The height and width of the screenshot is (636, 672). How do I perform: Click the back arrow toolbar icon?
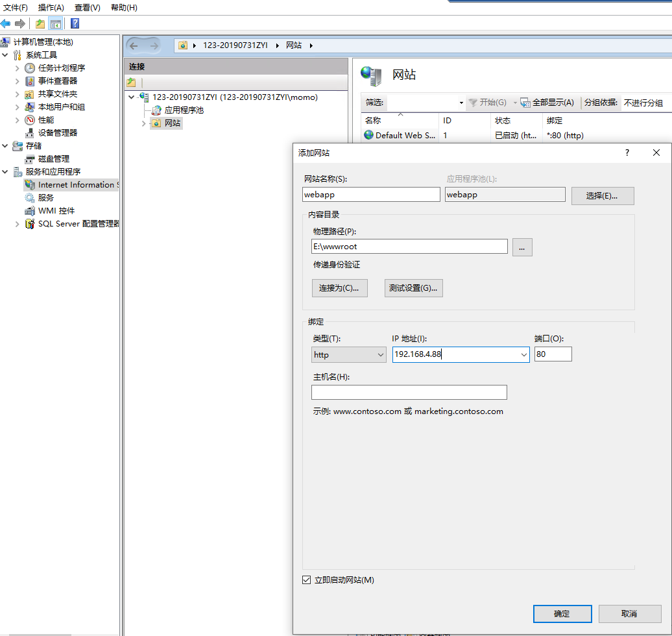click(x=6, y=24)
